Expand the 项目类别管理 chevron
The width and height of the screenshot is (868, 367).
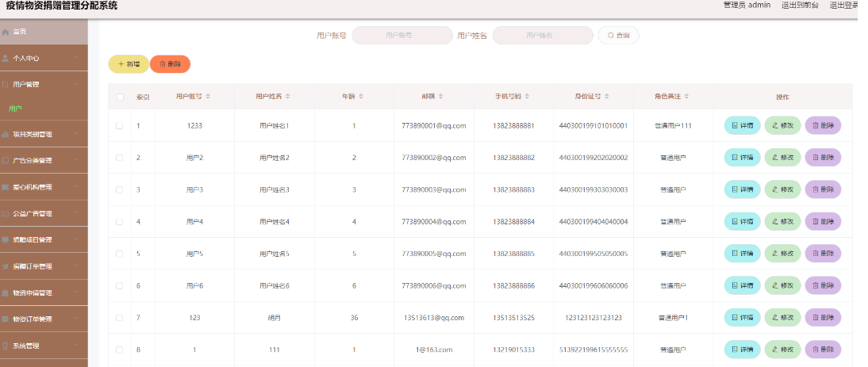coord(76,134)
